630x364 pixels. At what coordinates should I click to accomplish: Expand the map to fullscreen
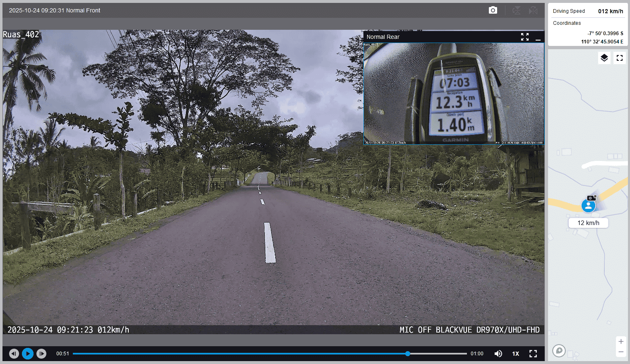pos(620,58)
